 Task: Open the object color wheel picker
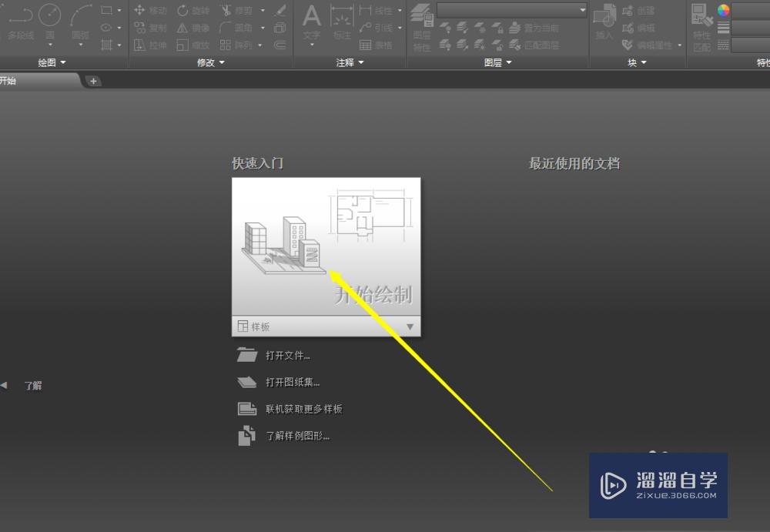(x=723, y=10)
